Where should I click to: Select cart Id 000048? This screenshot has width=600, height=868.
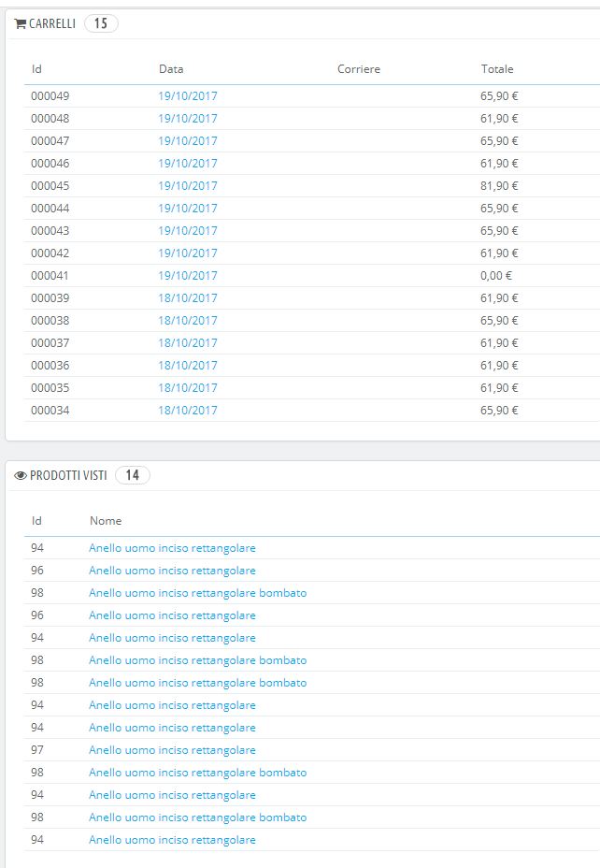coord(50,119)
